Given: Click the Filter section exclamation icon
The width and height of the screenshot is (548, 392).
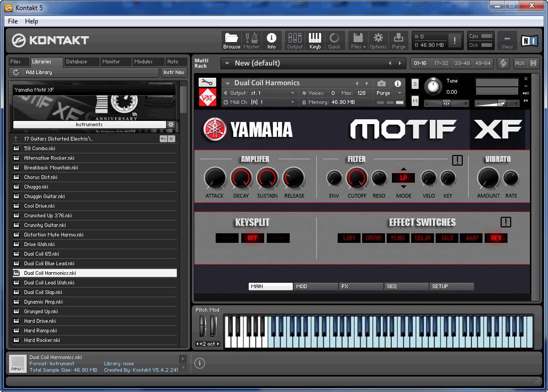Looking at the screenshot, I should click(x=457, y=160).
